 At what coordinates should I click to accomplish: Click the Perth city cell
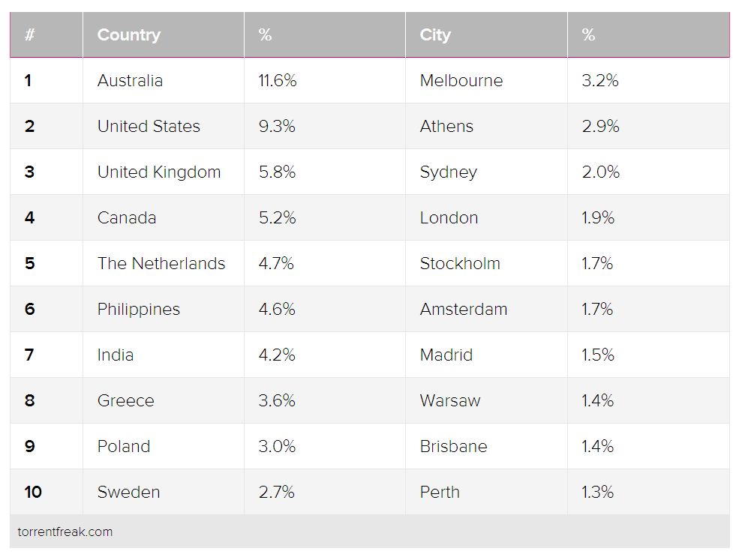[440, 493]
